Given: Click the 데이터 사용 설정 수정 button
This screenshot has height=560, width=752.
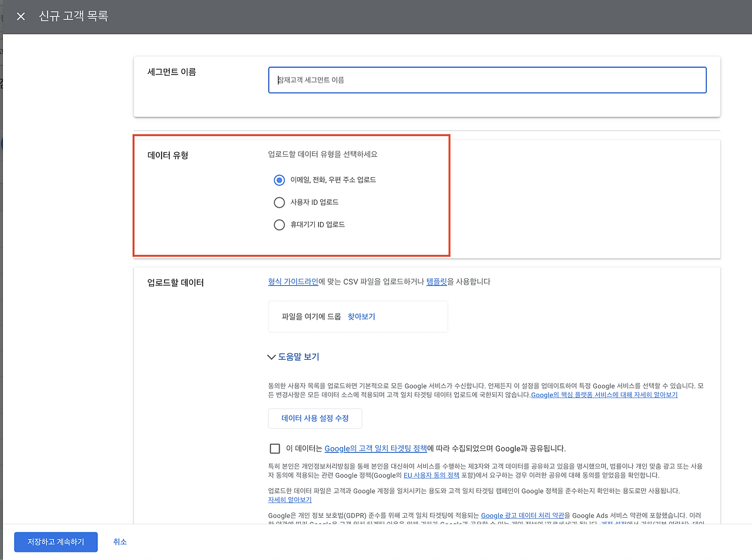Looking at the screenshot, I should pos(315,419).
